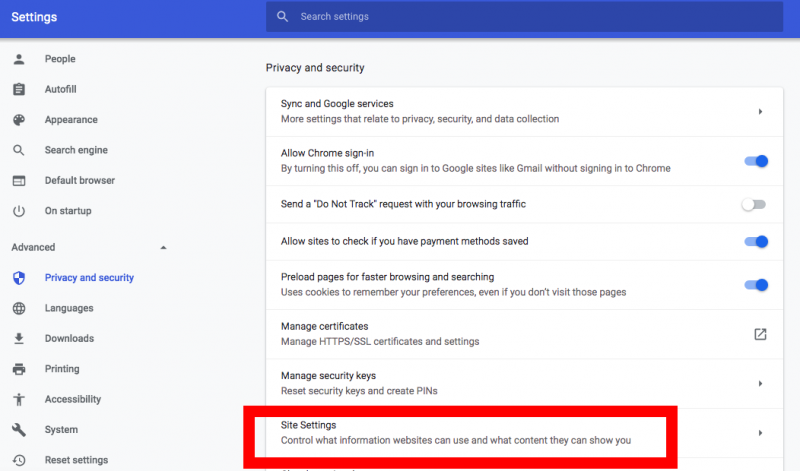This screenshot has width=800, height=471.
Task: Click the Appearance palette icon
Action: click(x=19, y=120)
